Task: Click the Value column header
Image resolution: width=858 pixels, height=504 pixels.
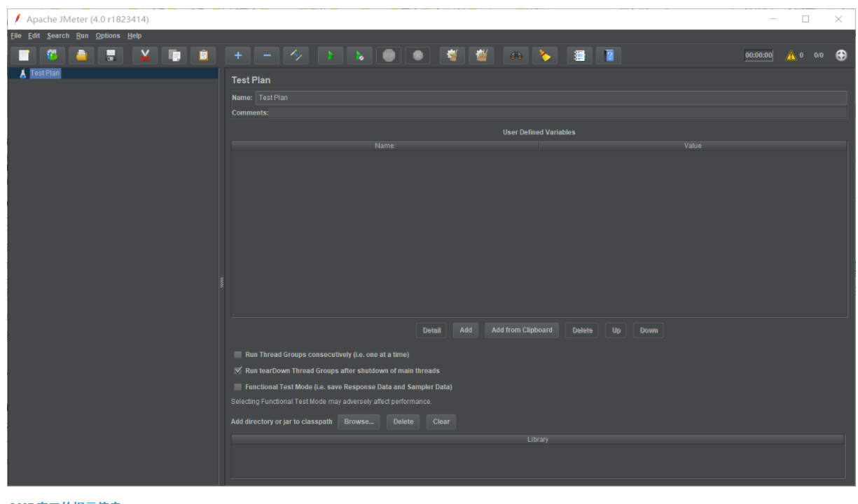Action: (693, 146)
